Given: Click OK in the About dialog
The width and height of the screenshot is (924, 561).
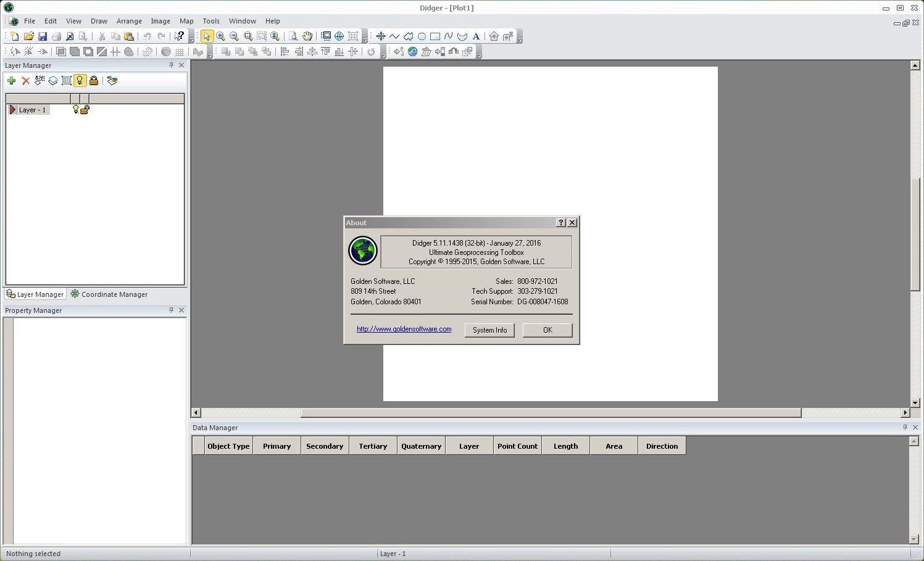Looking at the screenshot, I should (547, 330).
